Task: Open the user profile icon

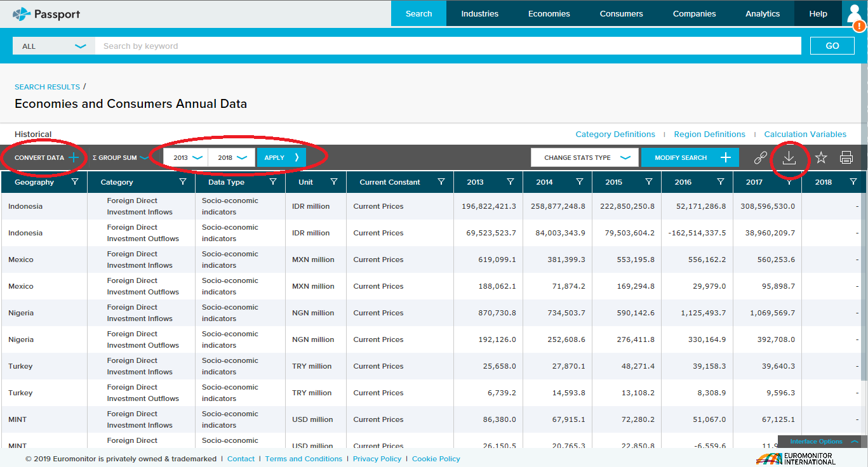Action: click(853, 13)
